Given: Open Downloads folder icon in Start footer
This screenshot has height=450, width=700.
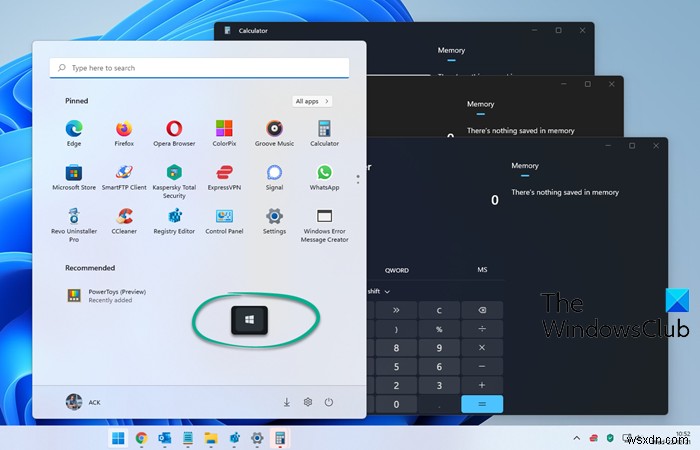Looking at the screenshot, I should click(x=287, y=402).
